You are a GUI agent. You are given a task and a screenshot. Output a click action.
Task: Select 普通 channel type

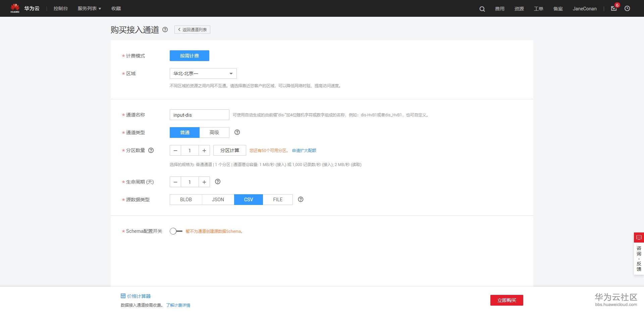click(185, 133)
